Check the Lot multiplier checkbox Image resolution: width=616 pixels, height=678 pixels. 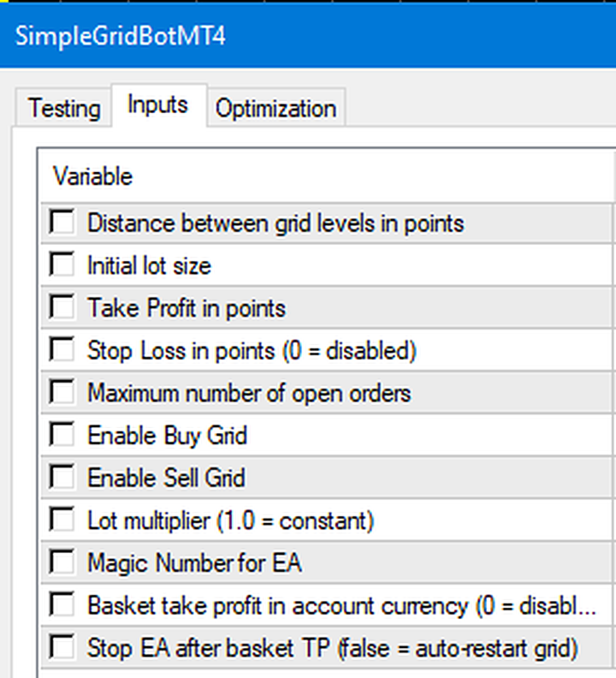[62, 520]
